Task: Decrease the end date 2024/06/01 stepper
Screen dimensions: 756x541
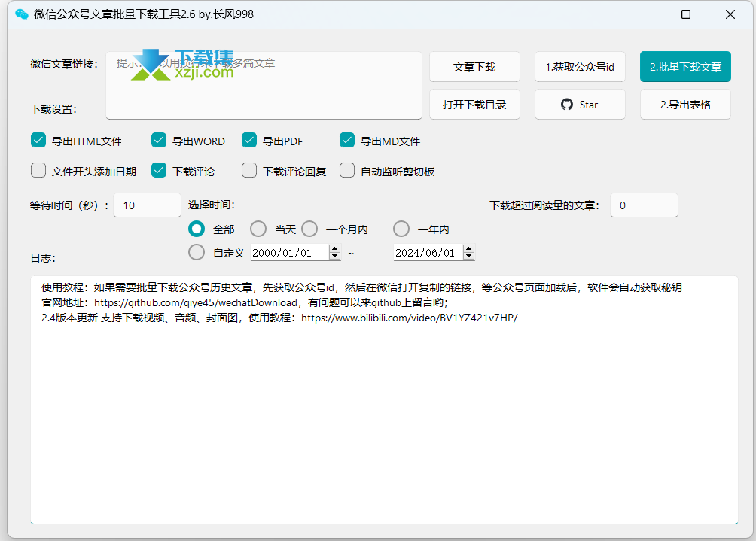Action: point(468,256)
